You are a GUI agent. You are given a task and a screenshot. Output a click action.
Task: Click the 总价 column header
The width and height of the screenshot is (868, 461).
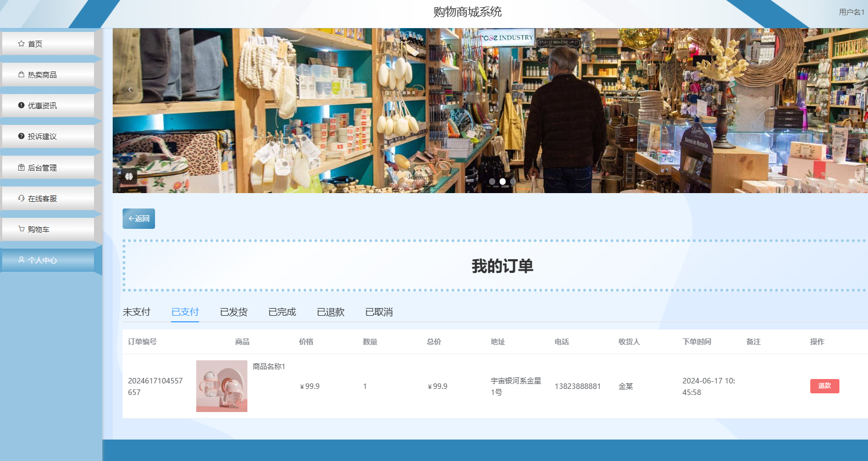click(434, 342)
